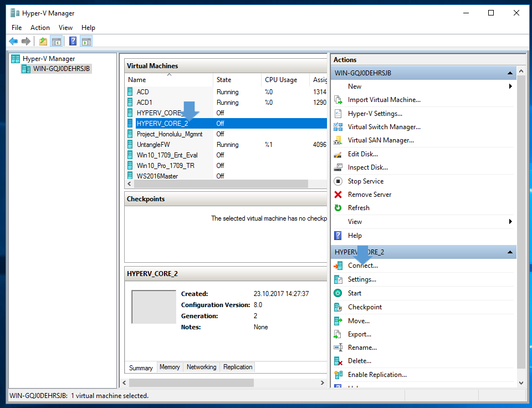Screen dimensions: 532x408
Task: Click Delete... action
Action: [360, 361]
